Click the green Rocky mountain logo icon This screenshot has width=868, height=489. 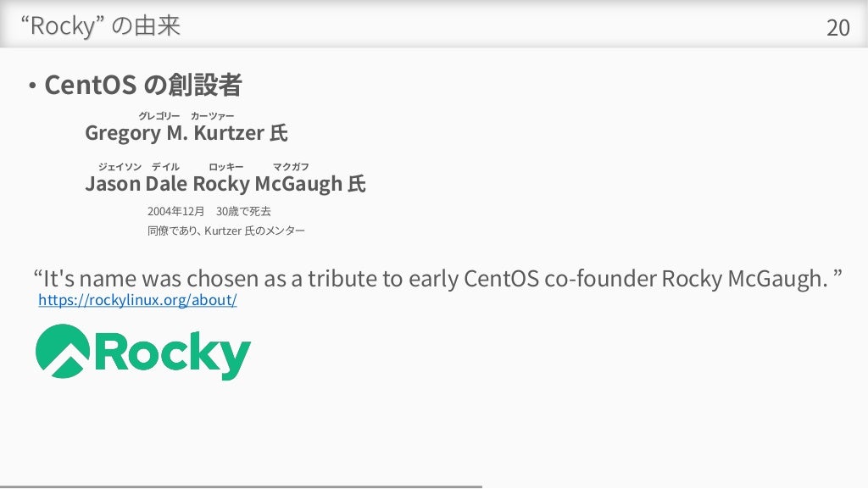pyautogui.click(x=63, y=351)
